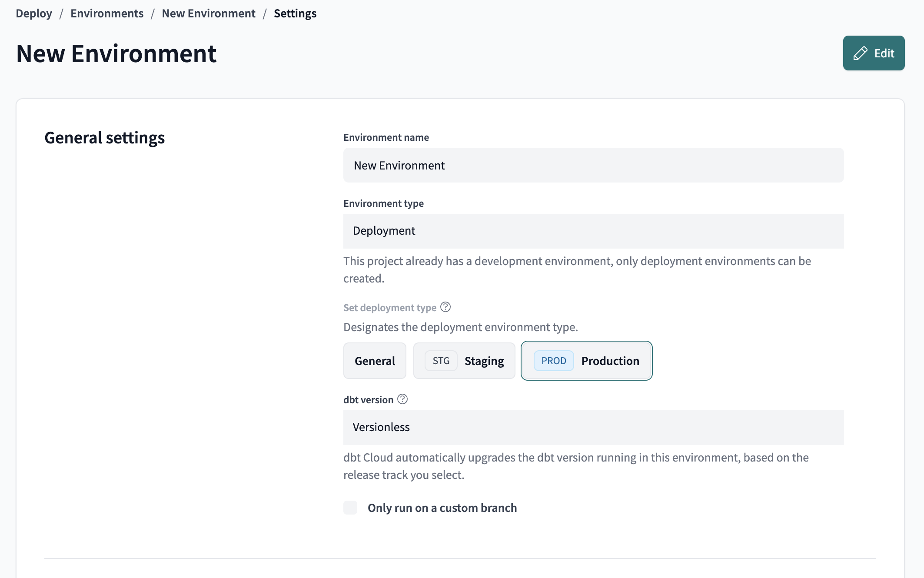The height and width of the screenshot is (578, 924).
Task: Expand the dbt version dropdown
Action: [x=593, y=427]
